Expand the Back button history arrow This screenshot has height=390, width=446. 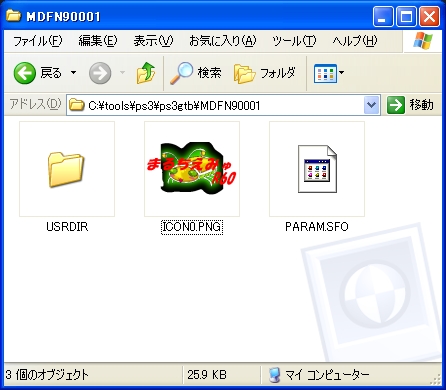pos(73,73)
